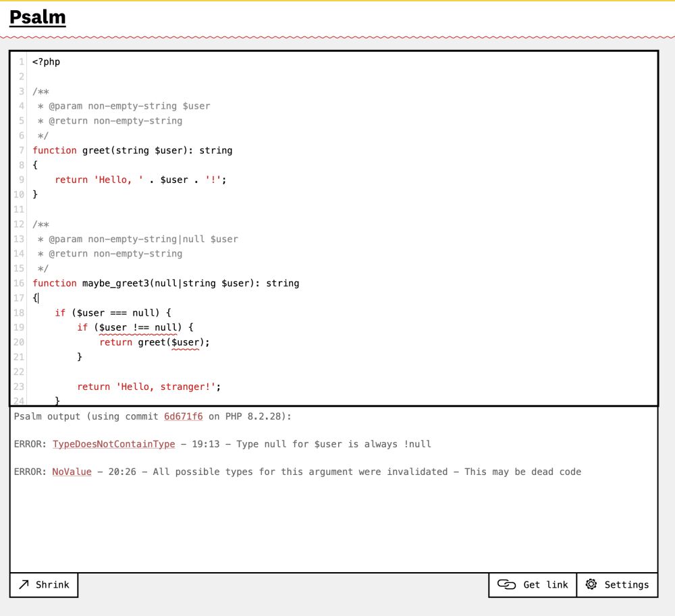This screenshot has height=616, width=675.
Task: Click line number 20 in the gutter
Action: click(18, 343)
